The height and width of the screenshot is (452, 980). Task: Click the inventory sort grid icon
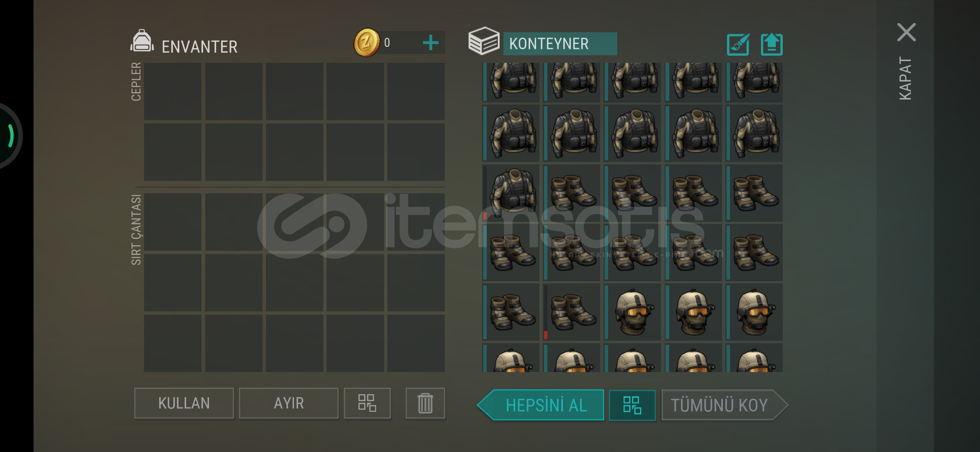pyautogui.click(x=367, y=403)
